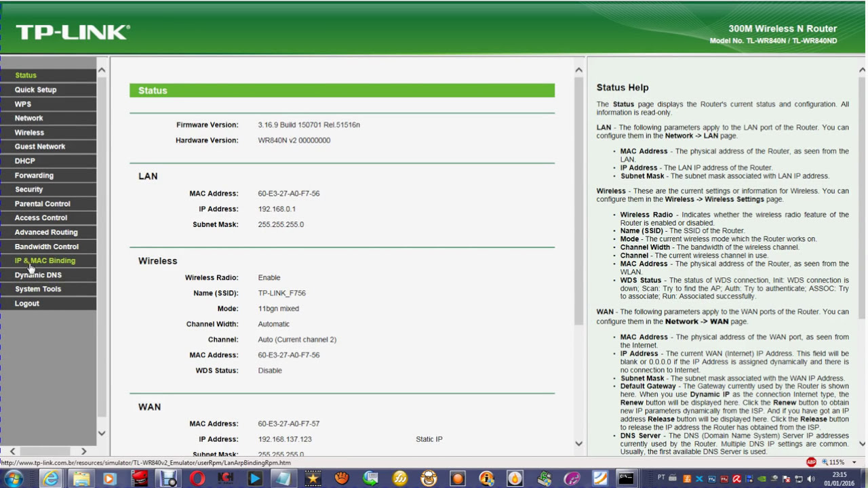Screen dimensions: 868x488
Task: Open IP & MAC Binding menu
Action: tap(45, 260)
